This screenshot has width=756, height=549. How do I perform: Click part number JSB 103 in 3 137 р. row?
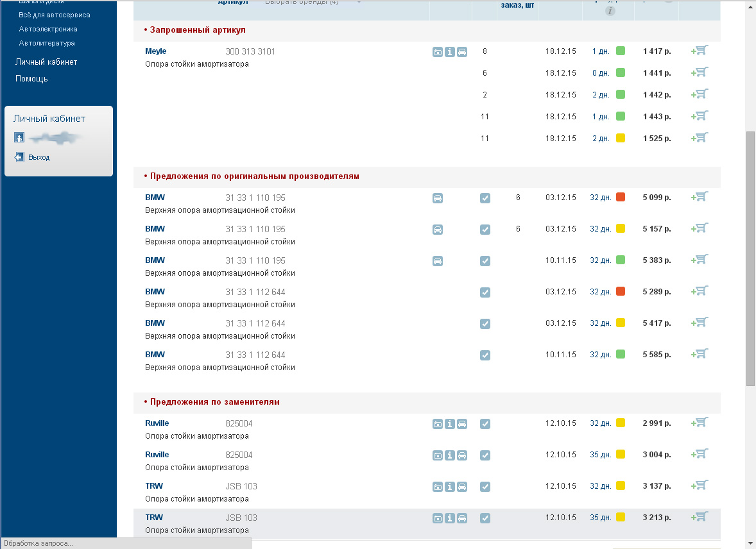[241, 486]
